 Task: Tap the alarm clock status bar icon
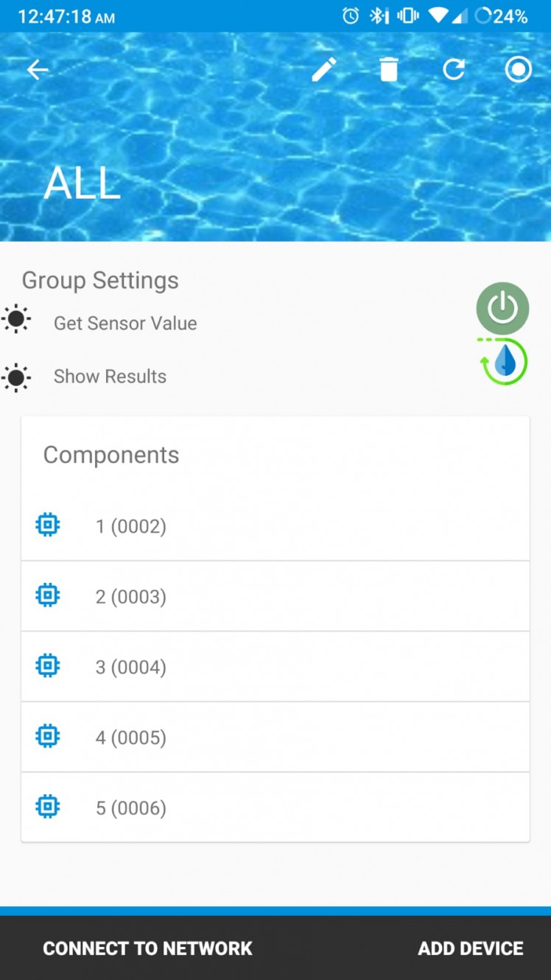[351, 15]
